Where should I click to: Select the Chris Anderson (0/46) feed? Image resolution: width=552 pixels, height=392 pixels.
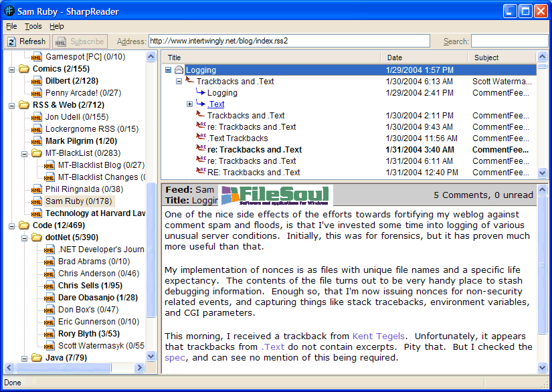pos(98,274)
